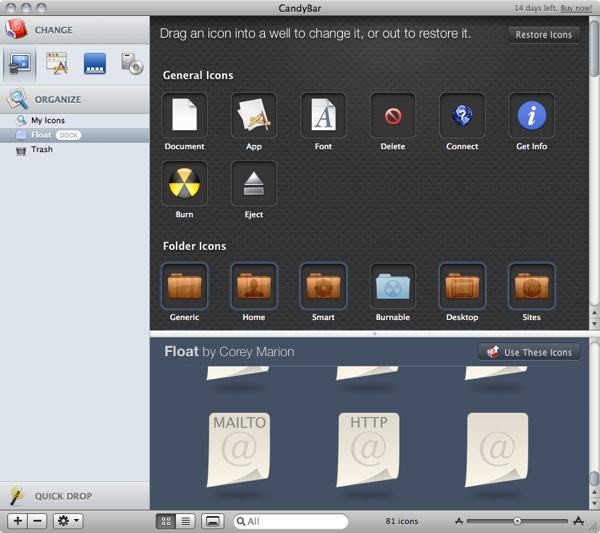Open Trash in the sidebar
This screenshot has width=600, height=533.
click(x=75, y=150)
